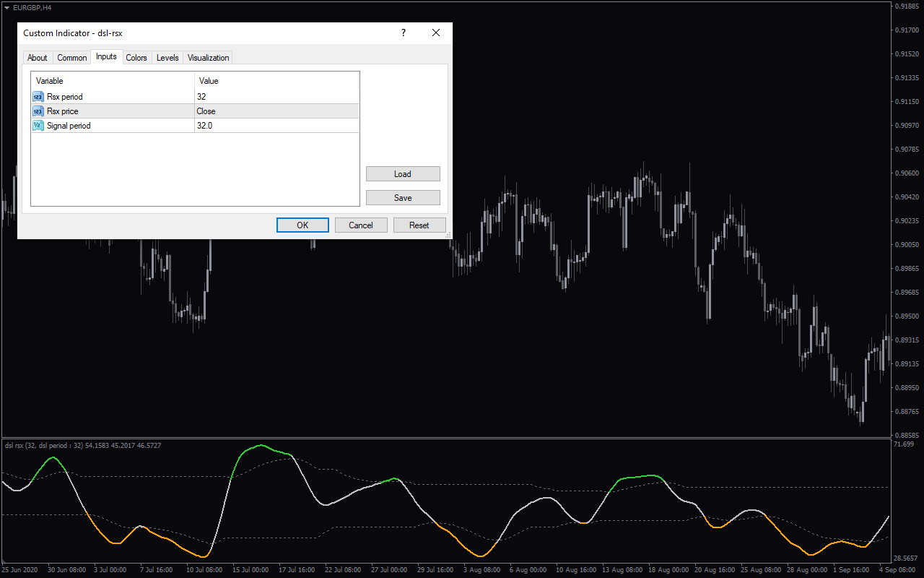Open the Visualization tab
This screenshot has width=924, height=578.
coord(209,58)
